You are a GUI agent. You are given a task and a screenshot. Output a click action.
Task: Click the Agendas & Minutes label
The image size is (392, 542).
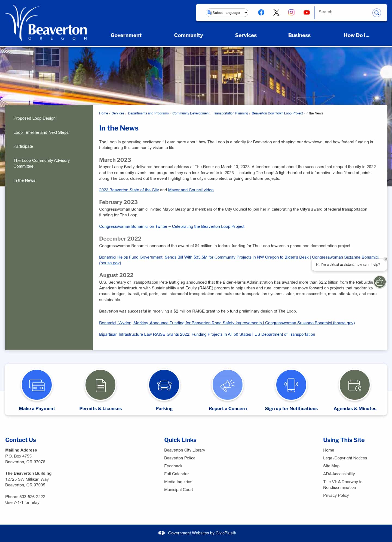[x=355, y=408]
